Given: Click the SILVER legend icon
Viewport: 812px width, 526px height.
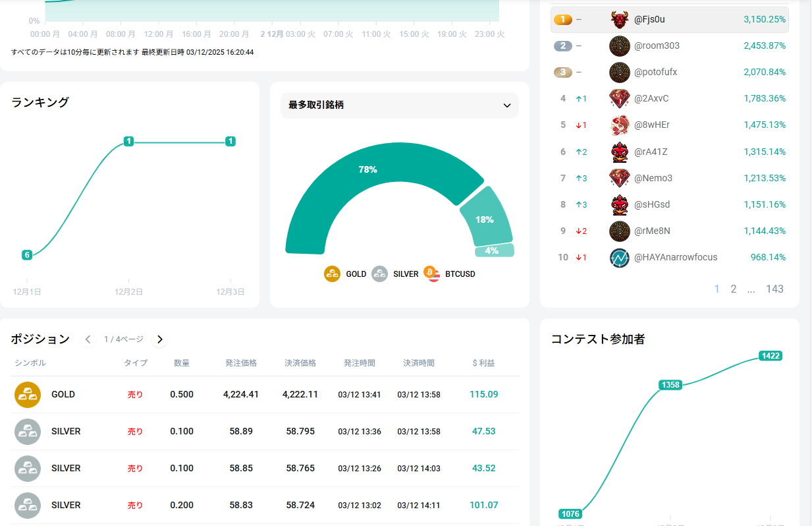Looking at the screenshot, I should coord(379,274).
